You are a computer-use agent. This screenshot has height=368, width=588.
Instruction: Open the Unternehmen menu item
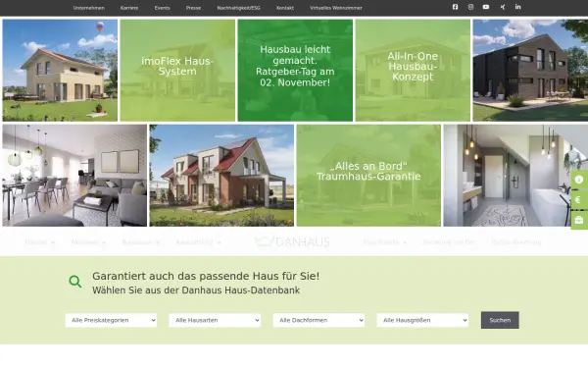coord(89,8)
